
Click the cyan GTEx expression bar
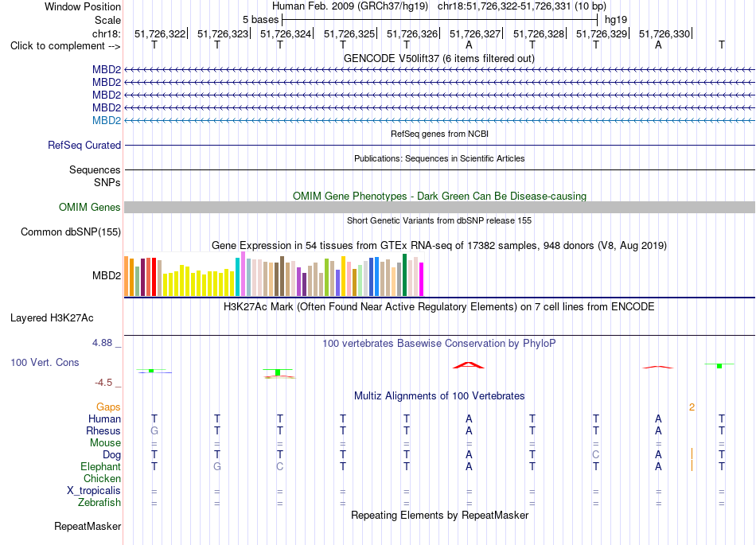[237, 277]
